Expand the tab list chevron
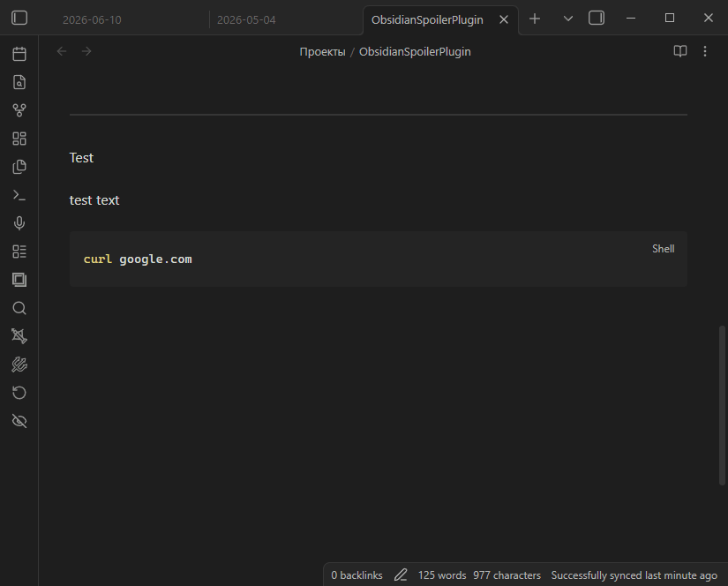 pyautogui.click(x=567, y=19)
